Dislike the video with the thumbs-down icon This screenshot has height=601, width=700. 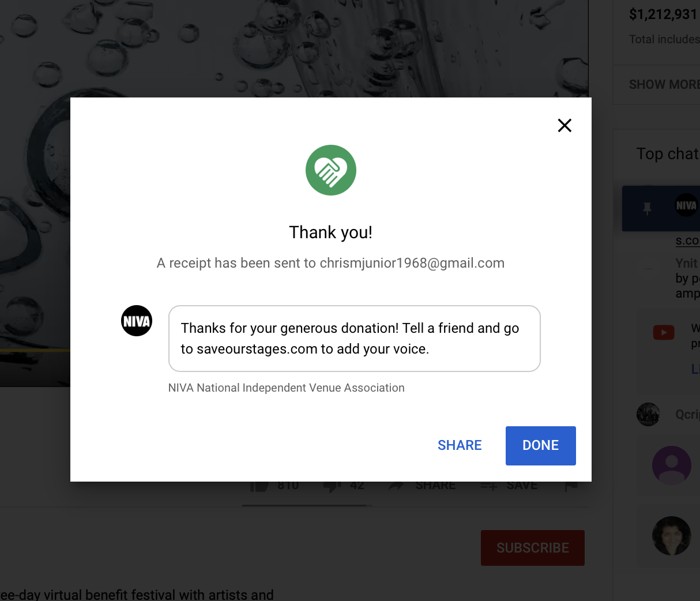[x=332, y=486]
